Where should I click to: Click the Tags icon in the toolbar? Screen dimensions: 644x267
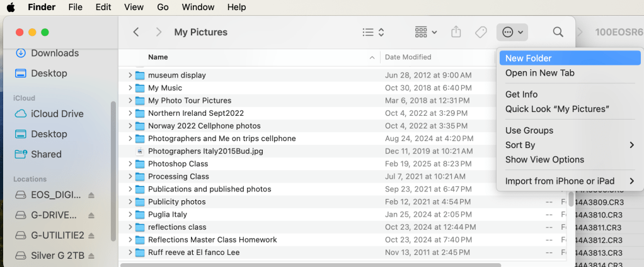(481, 32)
